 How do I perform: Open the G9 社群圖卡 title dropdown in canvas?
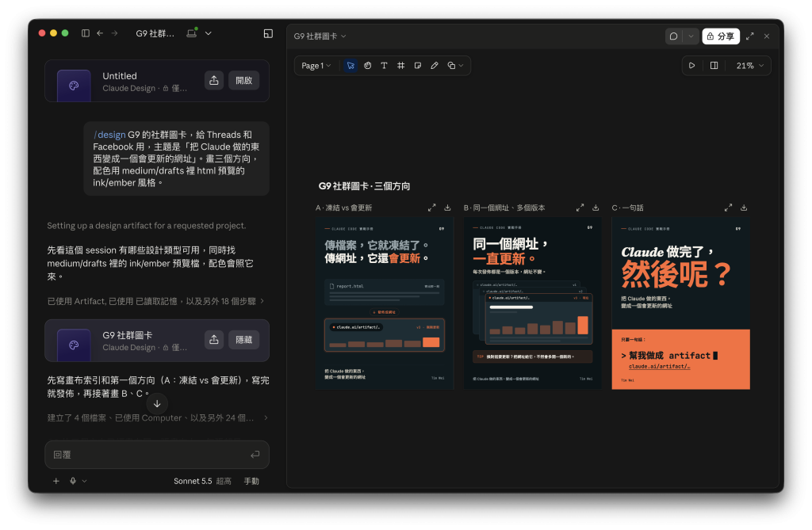[x=320, y=36]
